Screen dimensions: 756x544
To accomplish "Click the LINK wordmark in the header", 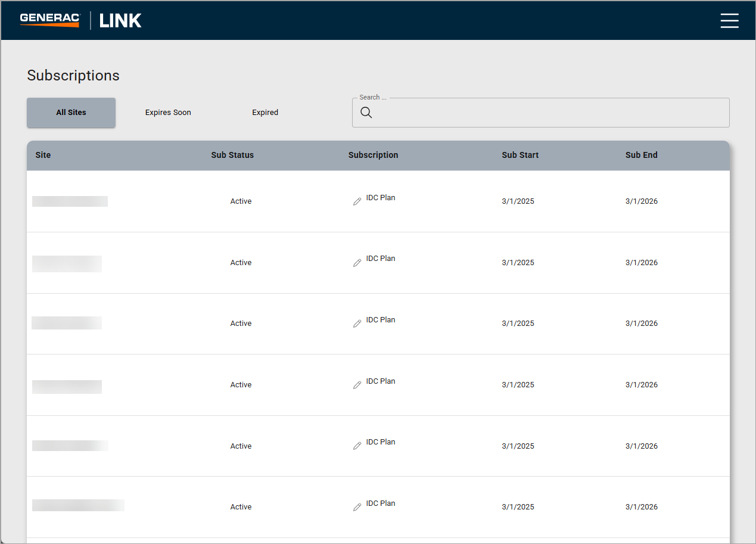I will (x=120, y=21).
